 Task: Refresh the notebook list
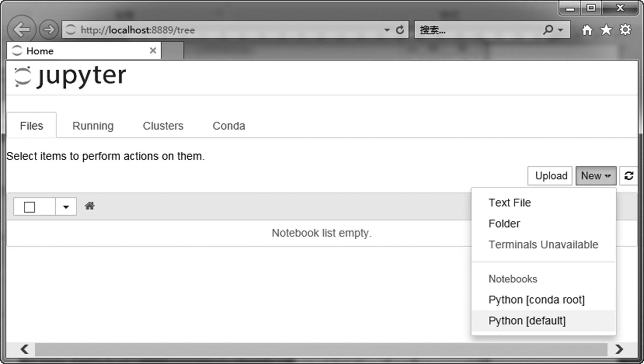click(629, 176)
